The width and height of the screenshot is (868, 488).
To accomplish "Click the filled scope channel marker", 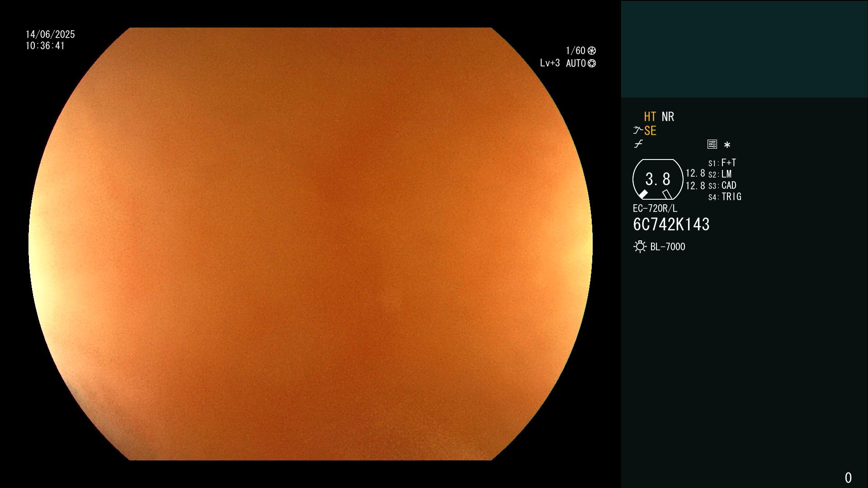I will pos(643,194).
